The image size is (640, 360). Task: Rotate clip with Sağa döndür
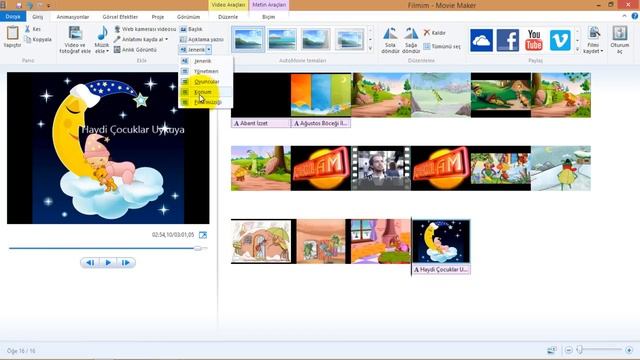411,40
